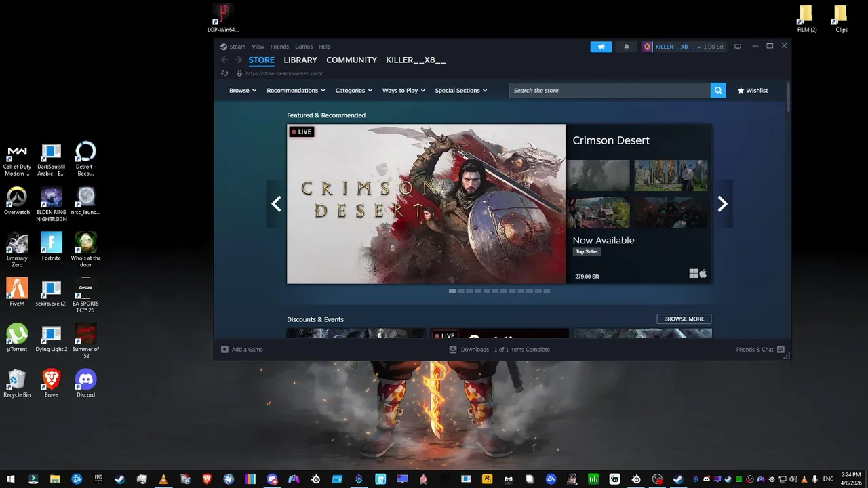
Task: Click the volume speaker tray icon
Action: 793,479
